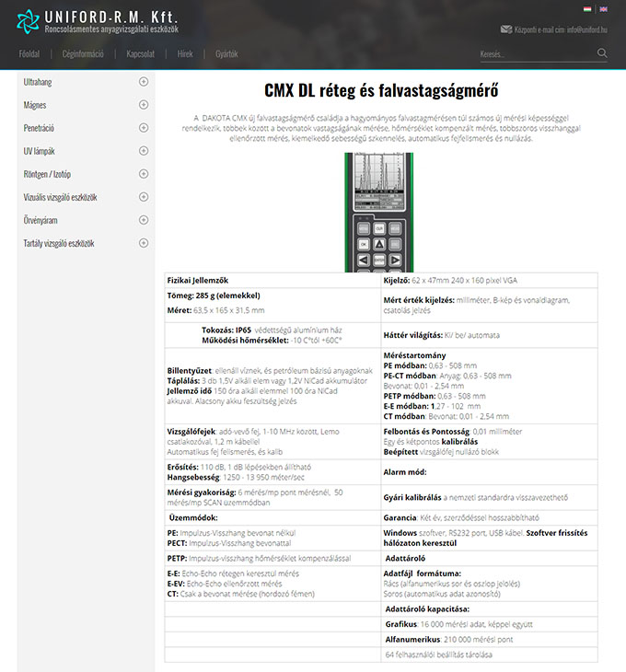Click the CT: Csak a bevonat mérése text

click(x=241, y=594)
